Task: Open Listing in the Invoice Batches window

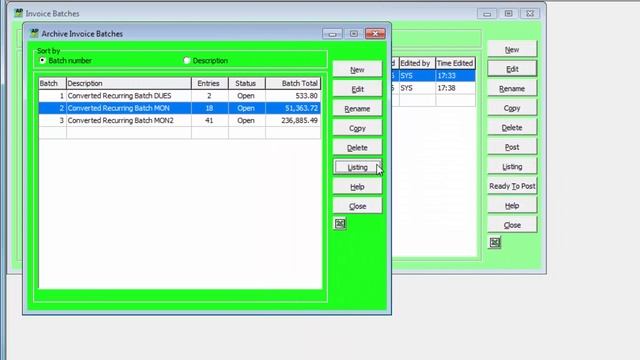Action: 512,167
